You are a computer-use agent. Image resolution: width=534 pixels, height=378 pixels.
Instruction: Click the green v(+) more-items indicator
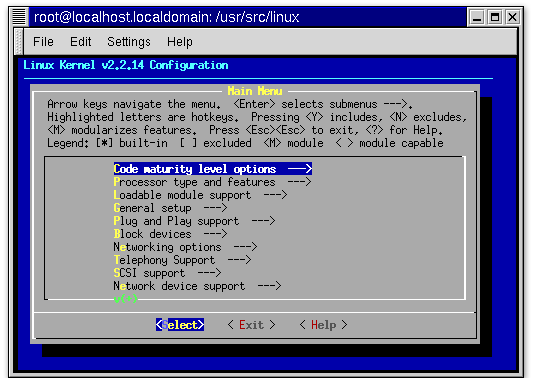pyautogui.click(x=126, y=299)
